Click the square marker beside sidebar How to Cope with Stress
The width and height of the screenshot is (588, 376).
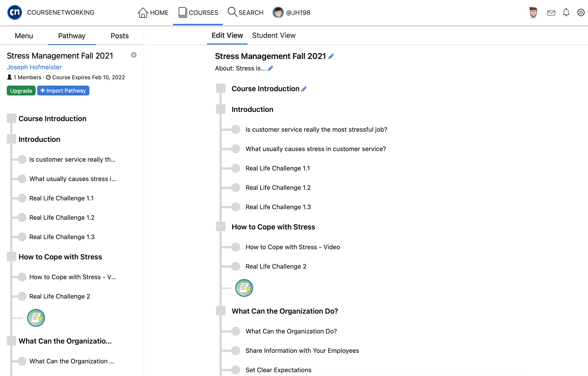coord(11,257)
